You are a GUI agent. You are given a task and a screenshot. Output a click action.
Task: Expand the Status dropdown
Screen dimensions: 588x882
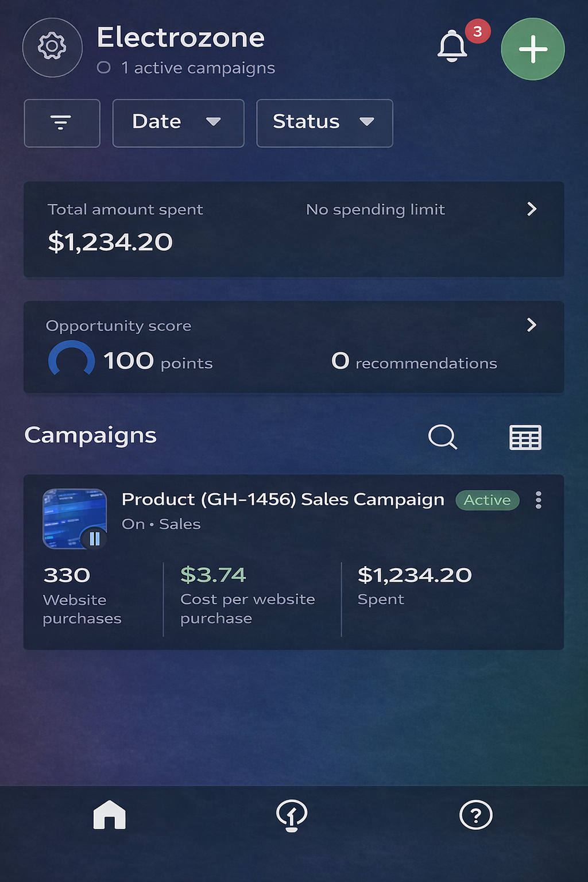[324, 123]
